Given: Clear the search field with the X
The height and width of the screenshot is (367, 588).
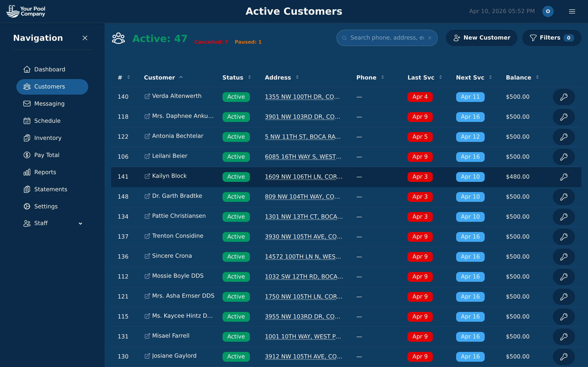Looking at the screenshot, I should pos(430,38).
